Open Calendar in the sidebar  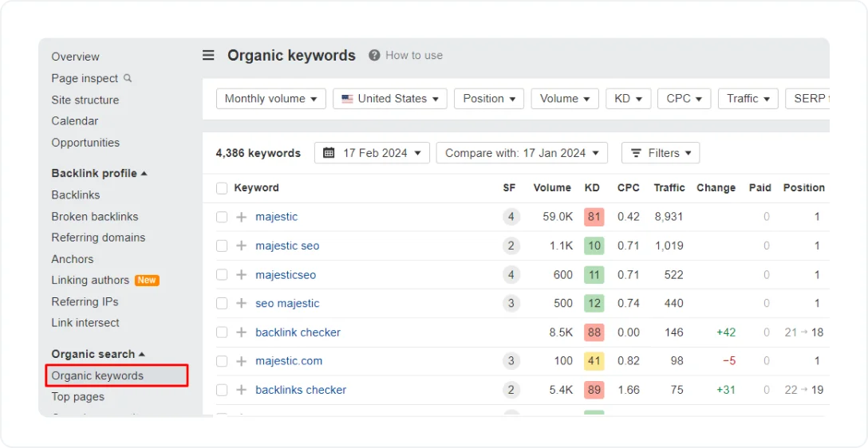tap(75, 121)
